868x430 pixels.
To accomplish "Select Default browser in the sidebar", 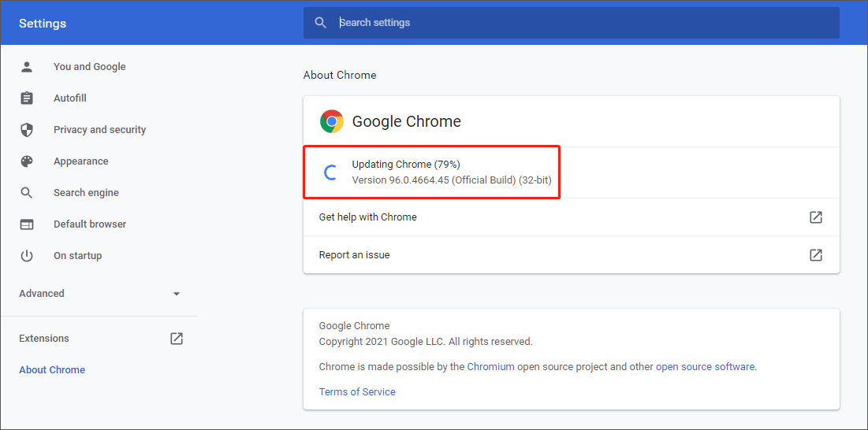I will [90, 224].
